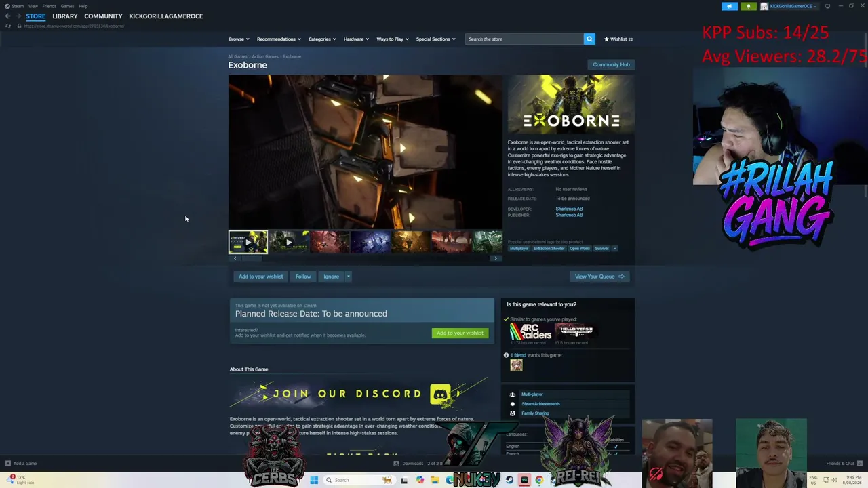Open the blue announcements megaphone icon
Viewport: 868px width, 488px height.
click(730, 6)
